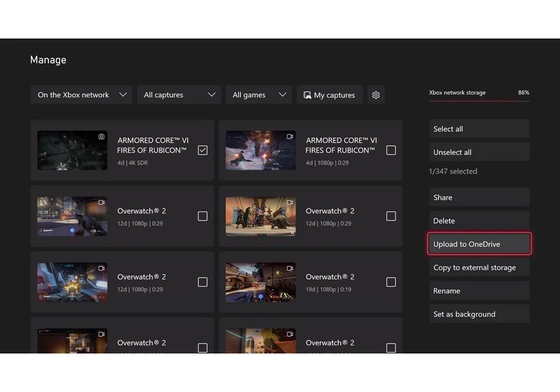This screenshot has width=560, height=392.
Task: Click the Manage page title
Action: [48, 59]
